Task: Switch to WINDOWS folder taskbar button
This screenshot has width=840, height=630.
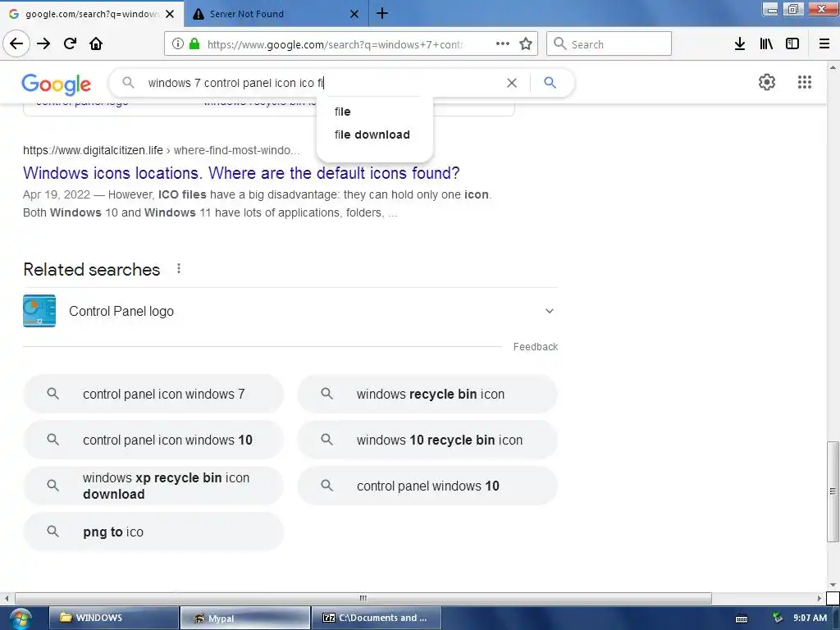Action: tap(113, 618)
